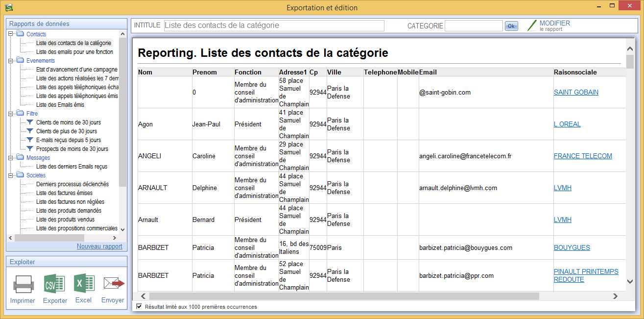This screenshot has width=644, height=319.
Task: Select Liste des produits vendus
Action: (65, 220)
